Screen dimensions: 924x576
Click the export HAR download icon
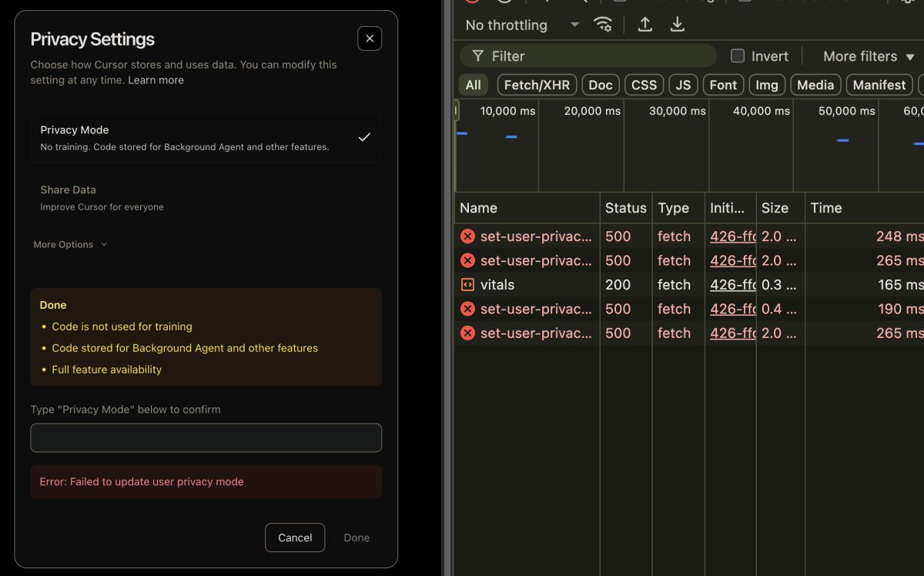tap(677, 25)
